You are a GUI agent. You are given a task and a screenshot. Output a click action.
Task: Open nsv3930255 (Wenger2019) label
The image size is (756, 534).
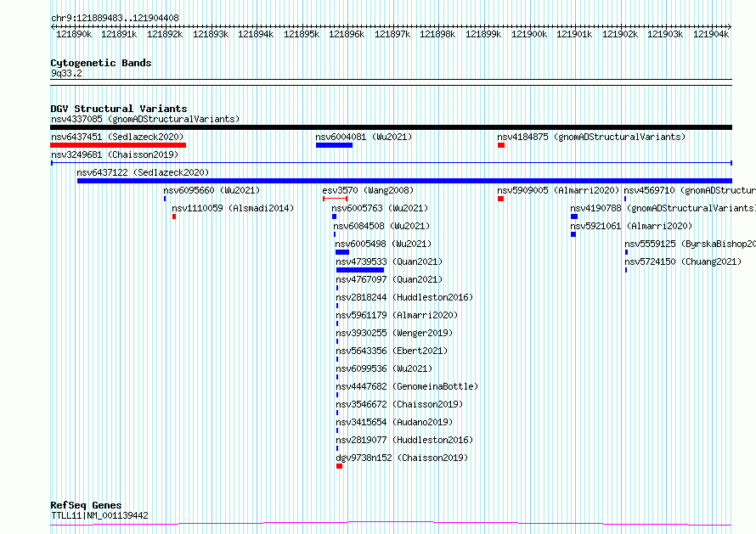394,333
